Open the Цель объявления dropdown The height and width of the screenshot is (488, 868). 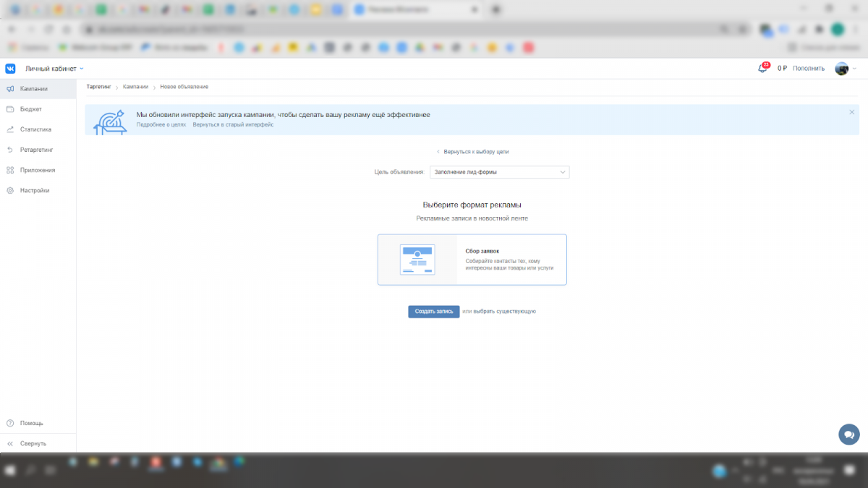click(499, 172)
